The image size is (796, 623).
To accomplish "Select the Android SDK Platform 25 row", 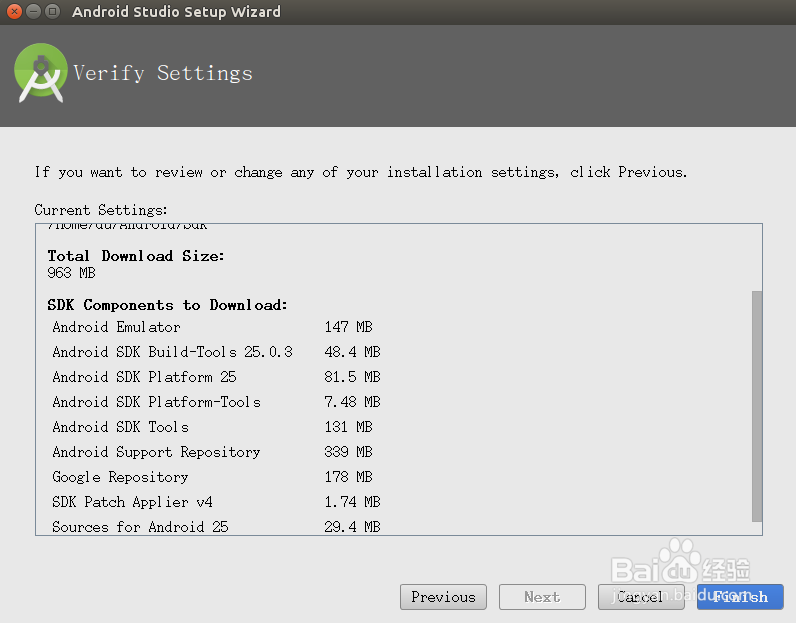I will [x=144, y=377].
